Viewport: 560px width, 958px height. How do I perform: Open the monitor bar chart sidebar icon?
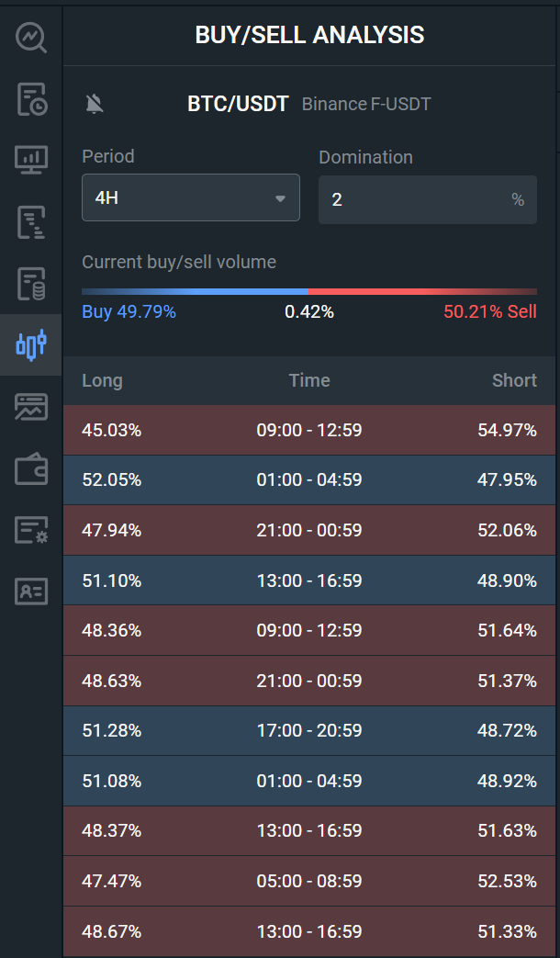coord(30,160)
